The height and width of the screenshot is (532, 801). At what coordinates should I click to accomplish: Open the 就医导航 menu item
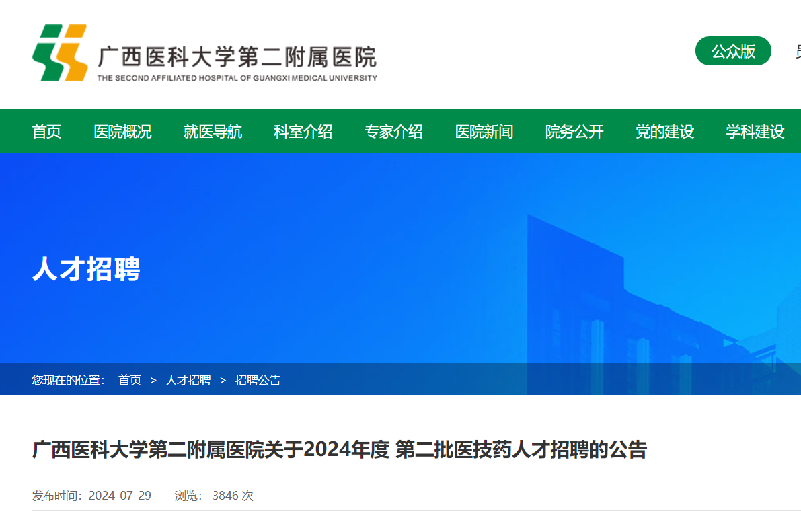click(x=213, y=131)
